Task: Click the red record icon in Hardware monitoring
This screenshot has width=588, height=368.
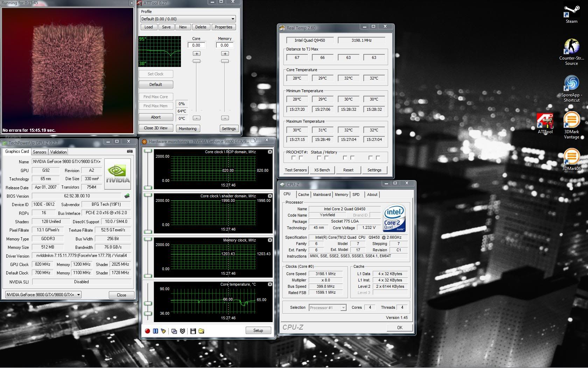Action: (147, 331)
